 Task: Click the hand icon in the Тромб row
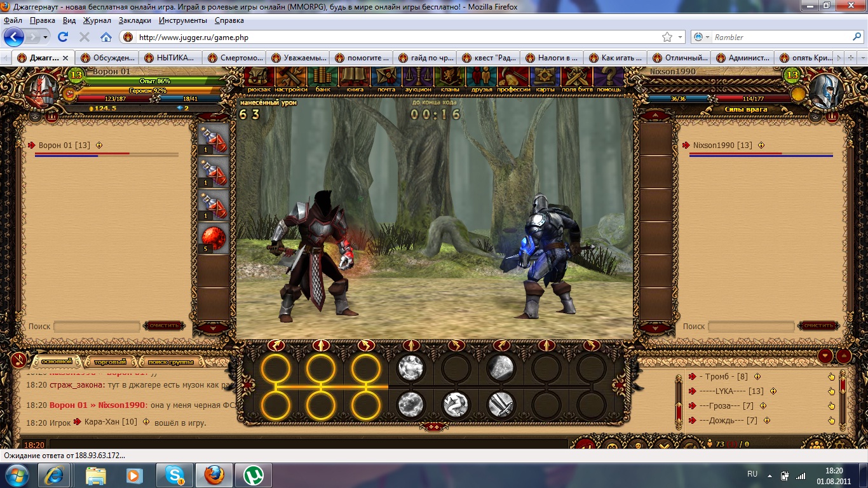[x=831, y=376]
